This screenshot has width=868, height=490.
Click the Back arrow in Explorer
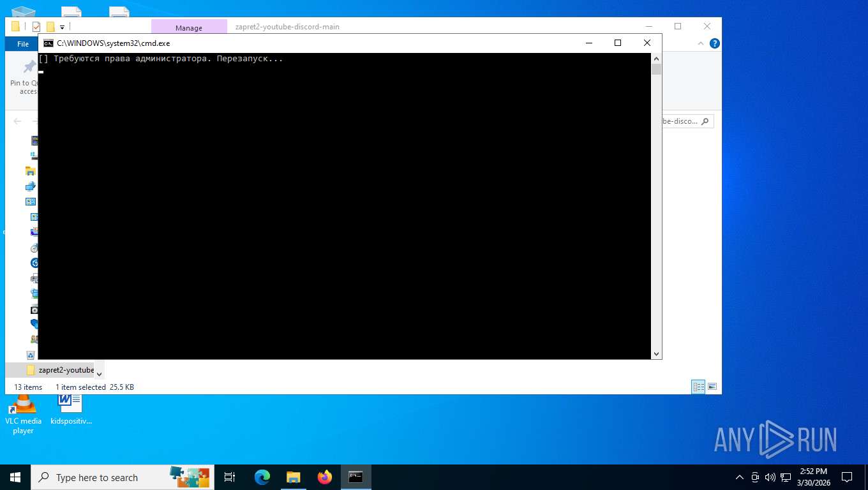(17, 121)
